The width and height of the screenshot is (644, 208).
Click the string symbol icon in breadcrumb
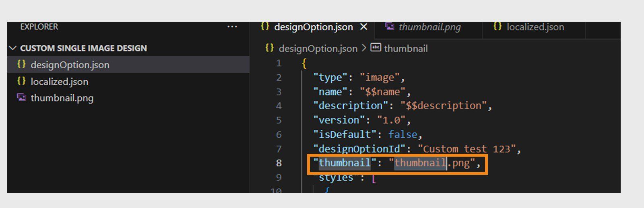tap(376, 48)
